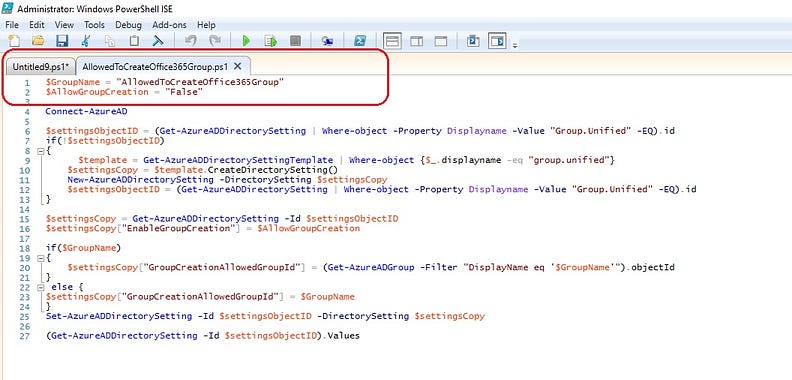
Task: Open the File menu
Action: 12,25
